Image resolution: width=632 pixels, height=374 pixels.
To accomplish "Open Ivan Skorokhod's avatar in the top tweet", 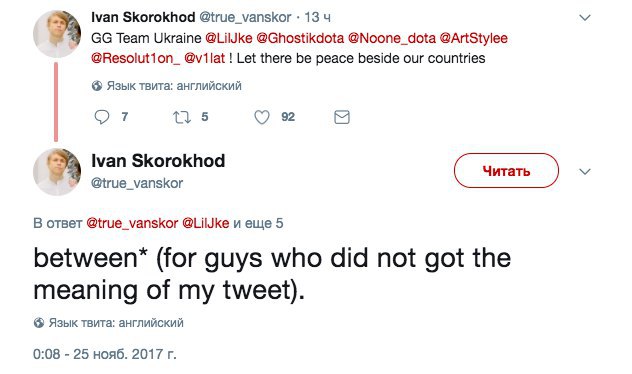I will pos(56,34).
